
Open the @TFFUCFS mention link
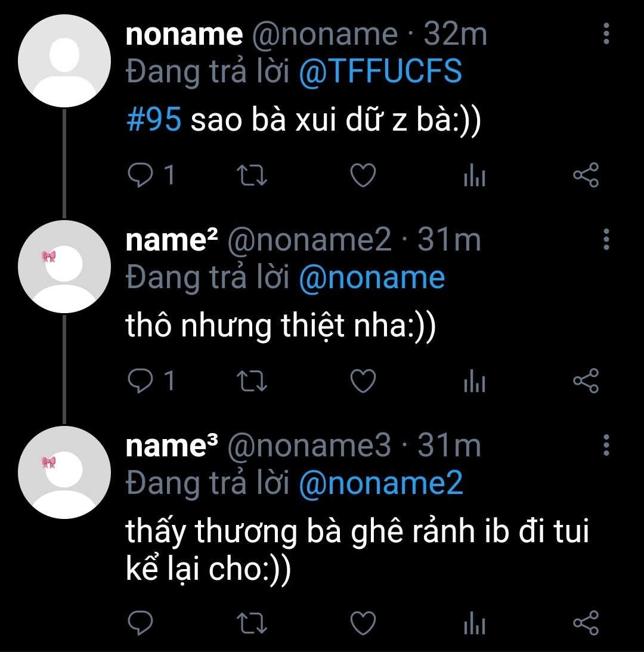point(380,71)
